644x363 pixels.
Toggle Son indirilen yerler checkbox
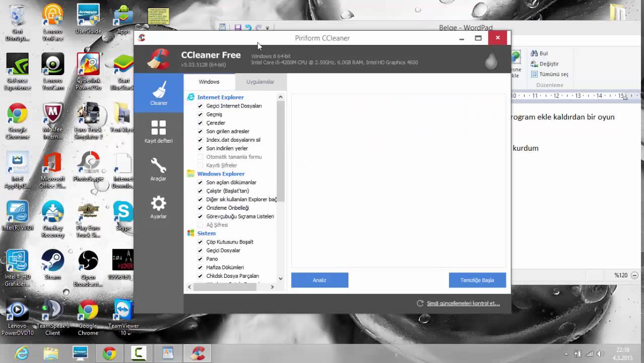point(200,148)
